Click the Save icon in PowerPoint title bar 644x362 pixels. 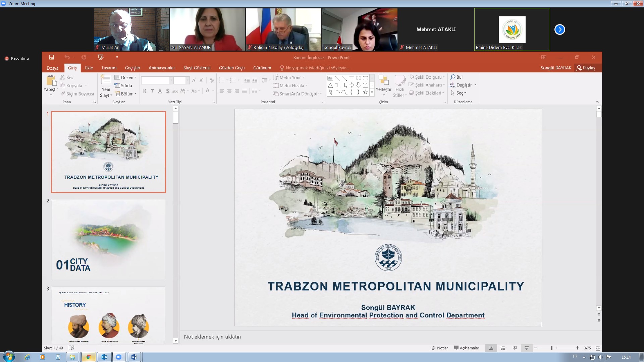click(51, 57)
